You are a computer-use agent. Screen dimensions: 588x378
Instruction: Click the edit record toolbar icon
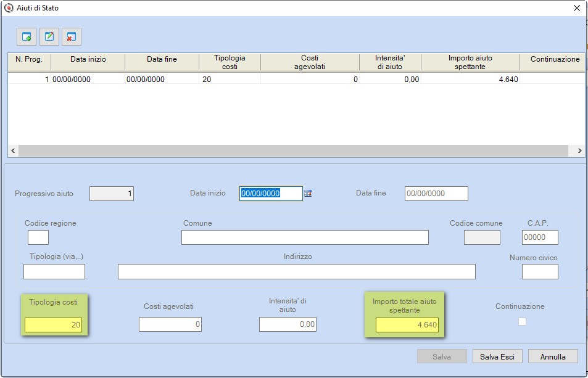click(49, 37)
